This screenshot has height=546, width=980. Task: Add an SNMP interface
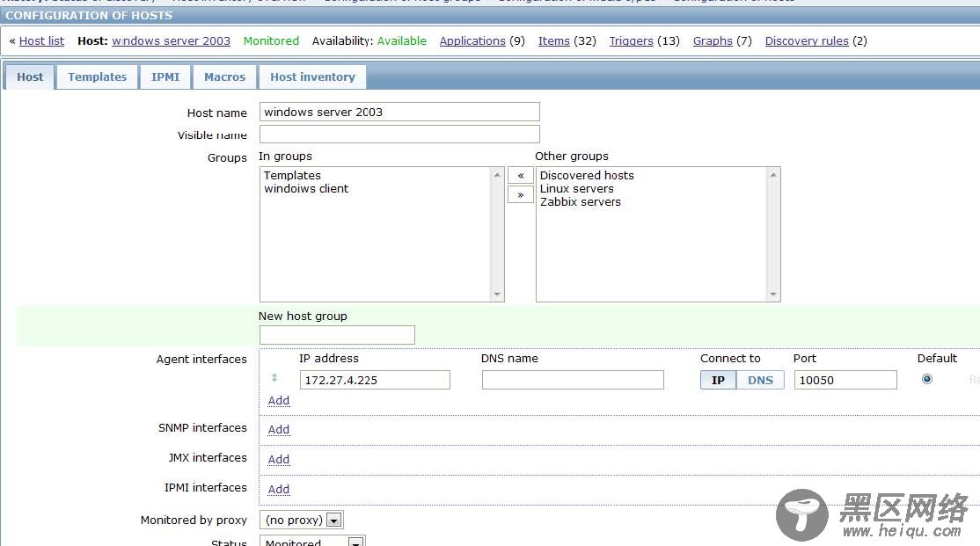point(279,429)
